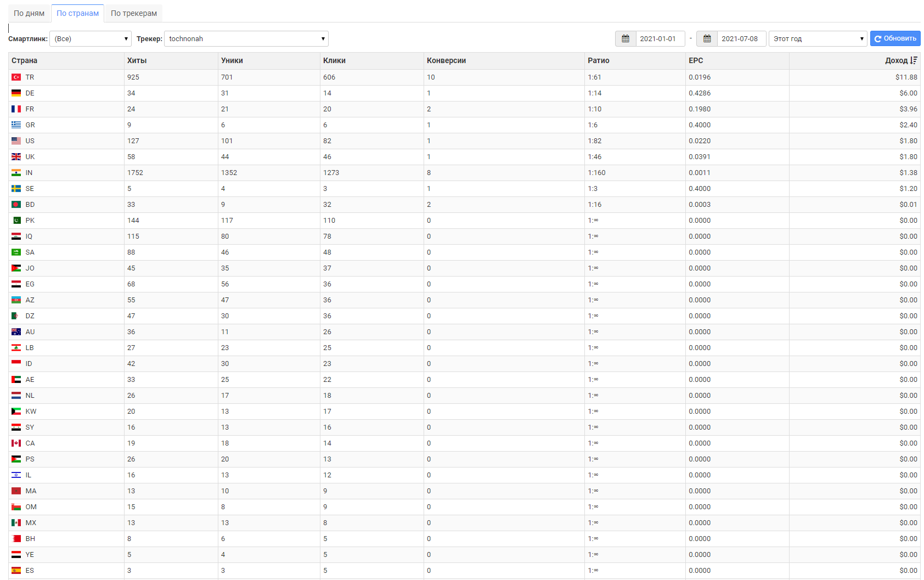Click conversions value 2 in FR row
This screenshot has width=924, height=580.
click(x=429, y=109)
